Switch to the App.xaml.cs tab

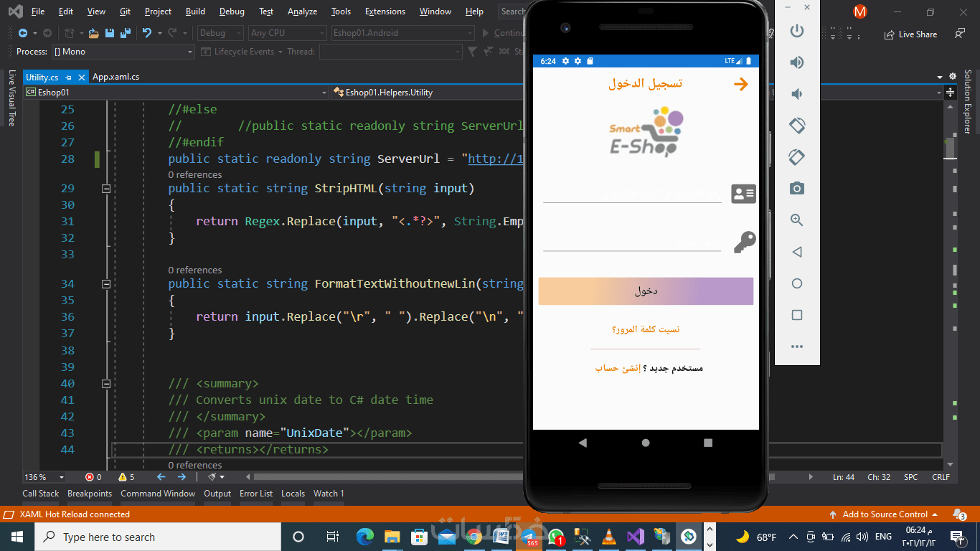[116, 77]
